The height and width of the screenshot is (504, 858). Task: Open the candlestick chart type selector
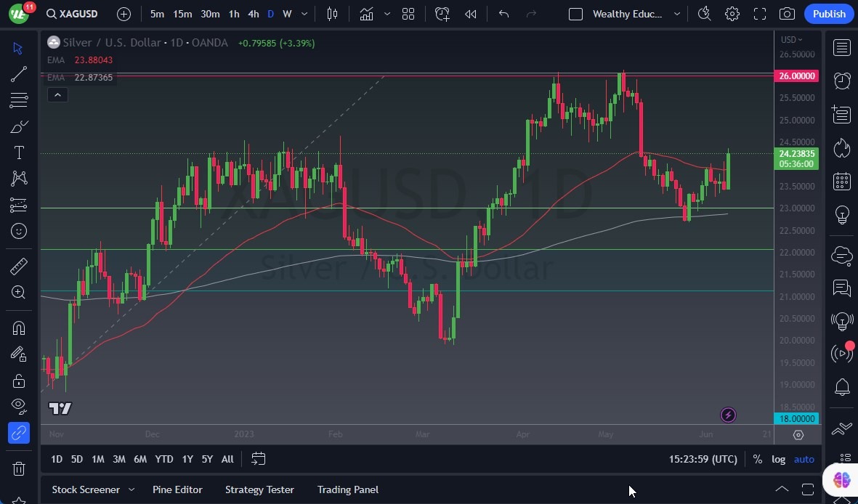[x=332, y=14]
